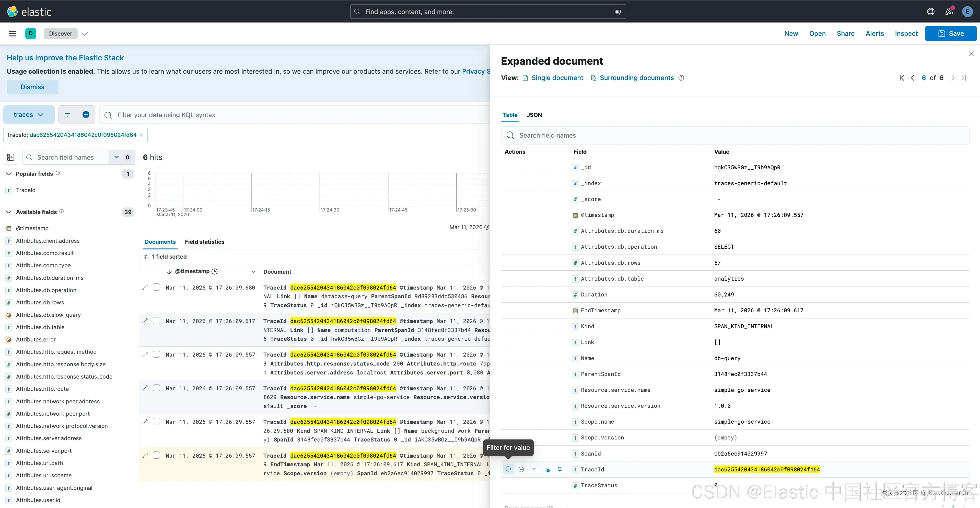Open the newsfeed notifications icon
Screen dimensions: 980x508
[x=949, y=12]
